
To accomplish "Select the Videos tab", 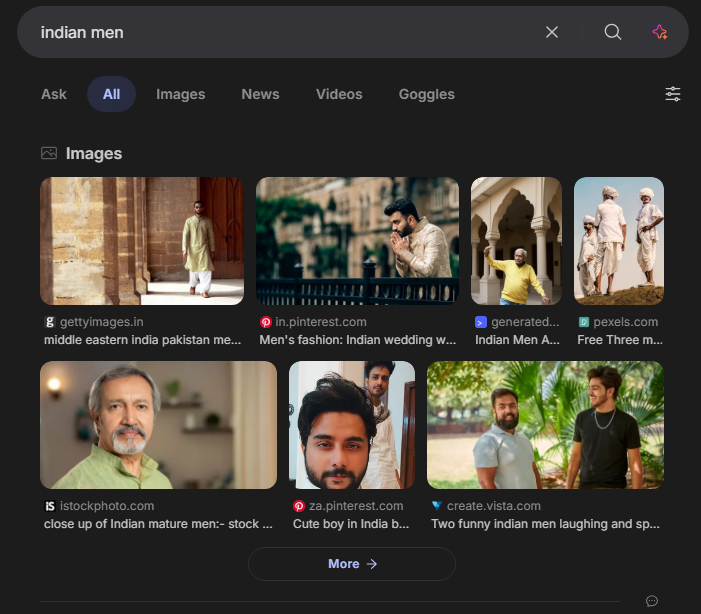I will [339, 94].
